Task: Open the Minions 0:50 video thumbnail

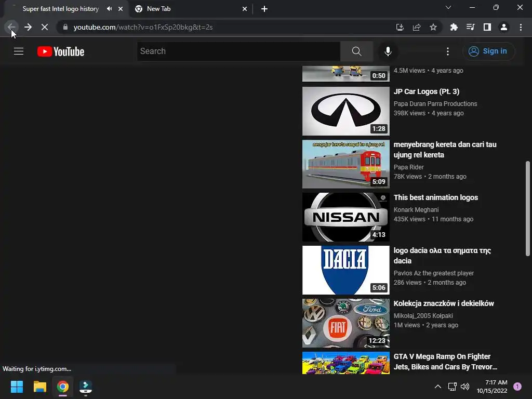Action: pyautogui.click(x=345, y=74)
